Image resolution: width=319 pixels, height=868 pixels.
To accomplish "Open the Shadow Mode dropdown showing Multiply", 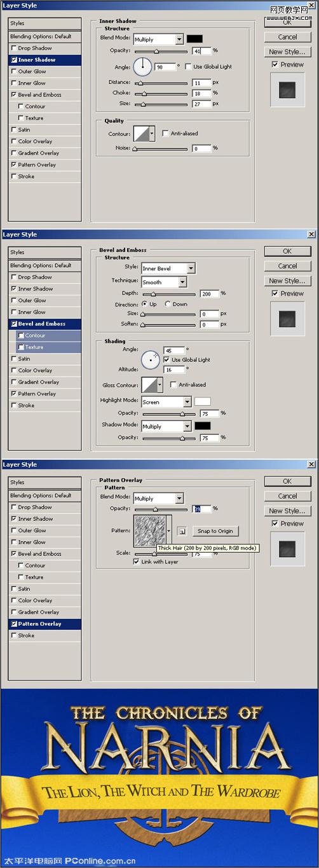I will (x=166, y=426).
